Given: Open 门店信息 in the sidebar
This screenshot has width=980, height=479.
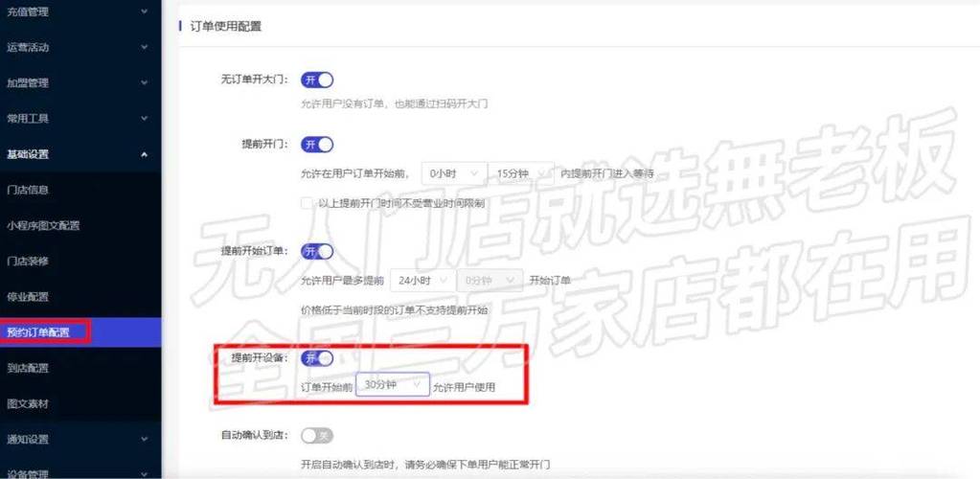Looking at the screenshot, I should pyautogui.click(x=80, y=190).
